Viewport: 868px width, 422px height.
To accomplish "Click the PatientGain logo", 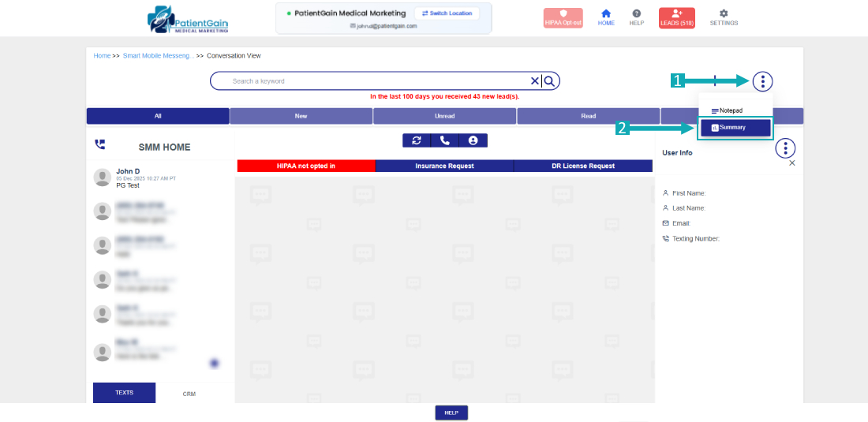I will (189, 20).
